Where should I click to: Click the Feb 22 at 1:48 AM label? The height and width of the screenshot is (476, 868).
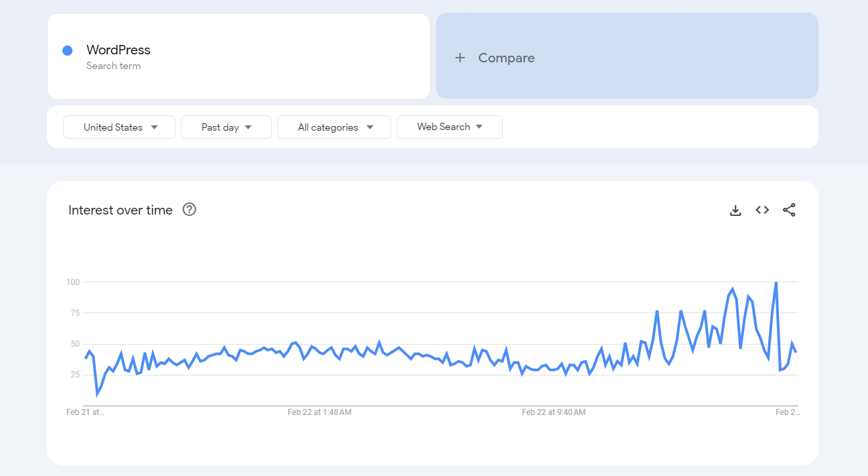[x=319, y=412]
